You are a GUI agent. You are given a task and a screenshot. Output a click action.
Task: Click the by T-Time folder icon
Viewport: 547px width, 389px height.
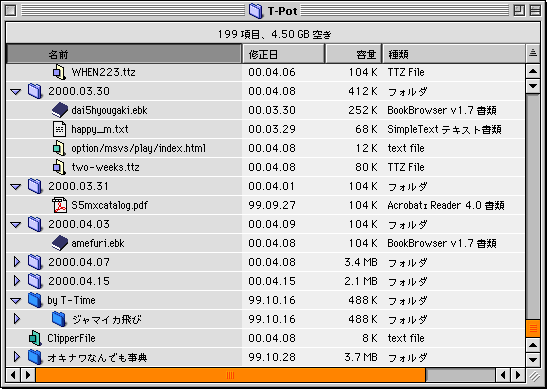(35, 300)
